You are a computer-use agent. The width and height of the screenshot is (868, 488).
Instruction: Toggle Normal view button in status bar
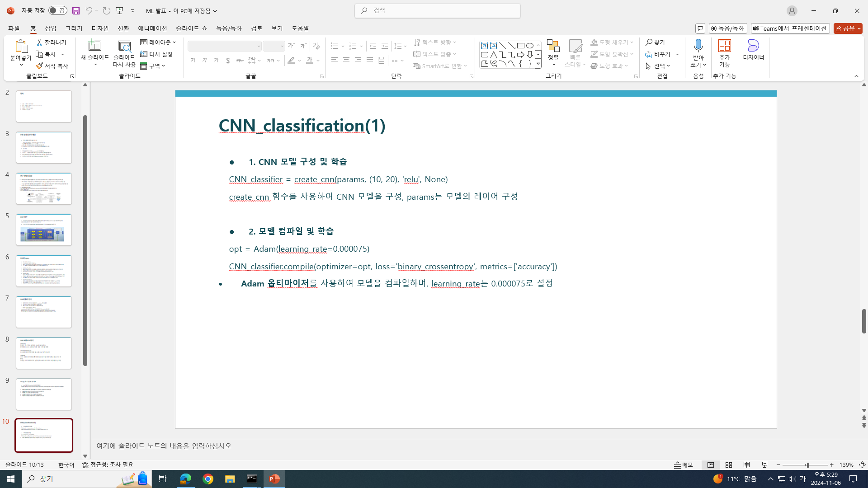click(711, 465)
